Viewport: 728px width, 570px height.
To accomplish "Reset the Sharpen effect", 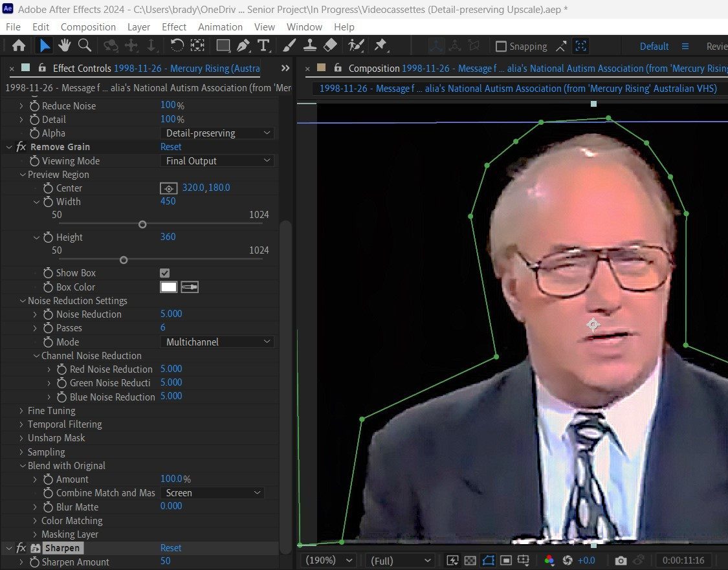I will click(171, 548).
